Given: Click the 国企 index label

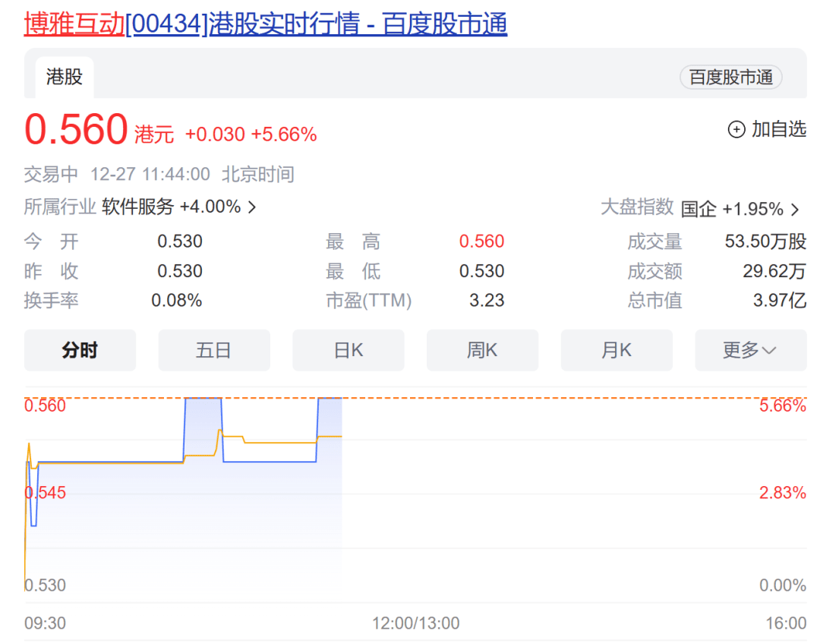Looking at the screenshot, I should tap(699, 210).
